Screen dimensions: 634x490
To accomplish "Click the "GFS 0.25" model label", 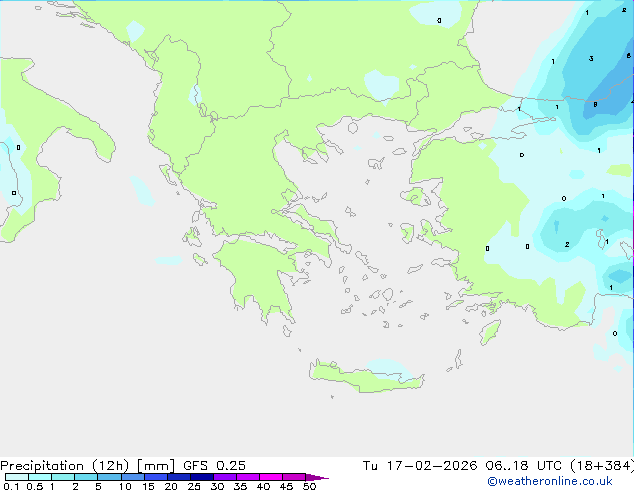I will click(214, 466).
